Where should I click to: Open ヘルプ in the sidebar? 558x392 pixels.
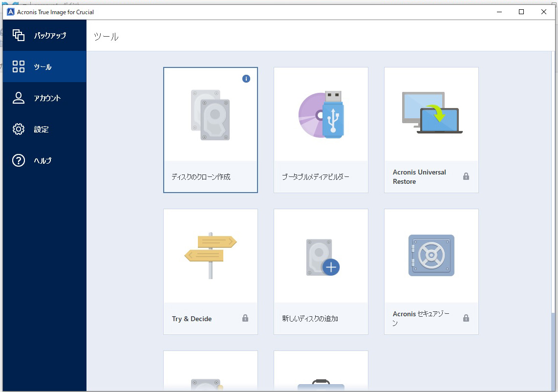(x=44, y=161)
